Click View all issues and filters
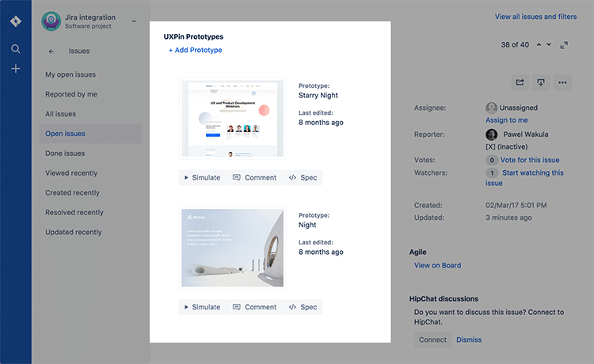The image size is (594, 364). [x=535, y=17]
